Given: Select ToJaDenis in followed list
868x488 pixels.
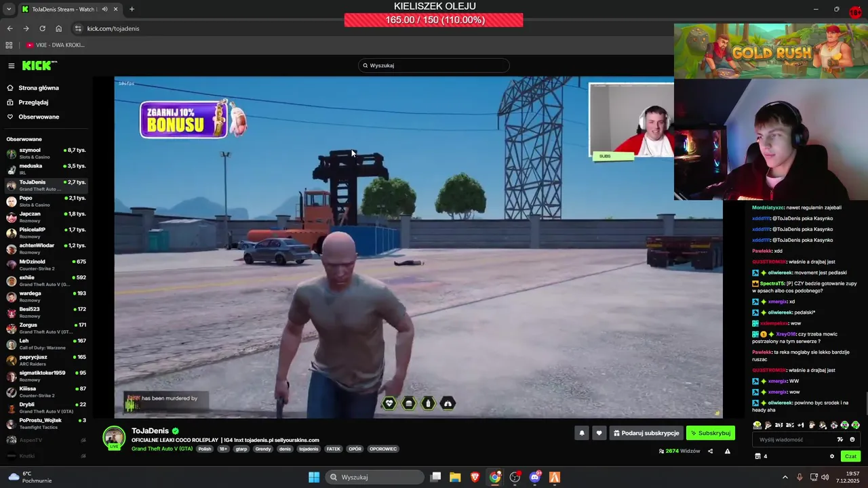Looking at the screenshot, I should [45, 185].
